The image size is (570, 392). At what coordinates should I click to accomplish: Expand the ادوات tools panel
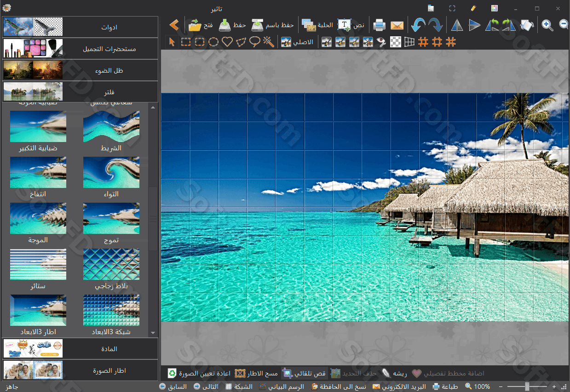click(80, 27)
